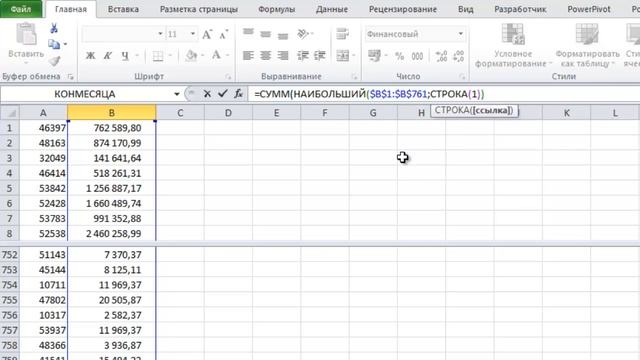Image resolution: width=640 pixels, height=360 pixels.
Task: Increase indent icon
Action: coord(320,56)
